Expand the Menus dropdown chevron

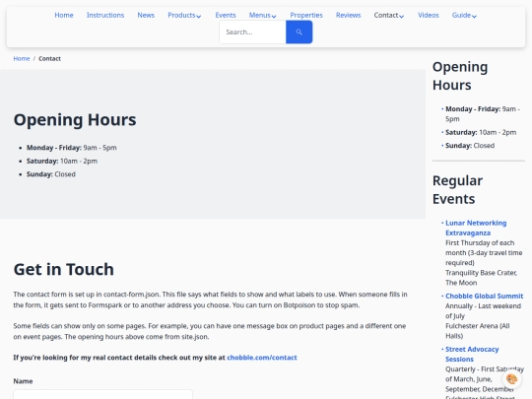click(274, 16)
